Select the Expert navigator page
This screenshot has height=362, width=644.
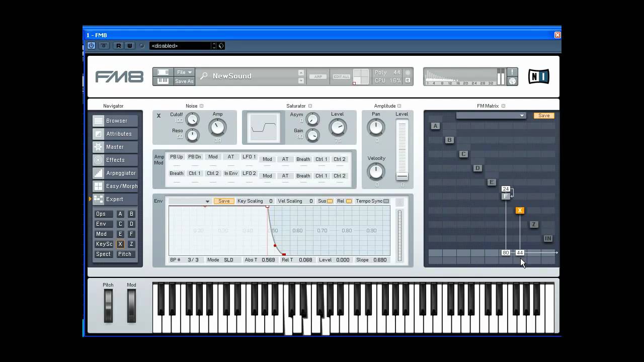[x=115, y=199]
